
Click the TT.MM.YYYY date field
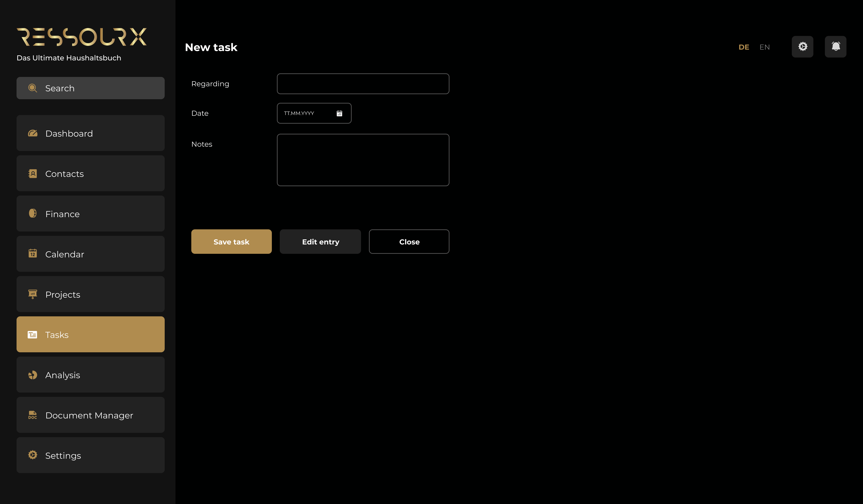(314, 113)
